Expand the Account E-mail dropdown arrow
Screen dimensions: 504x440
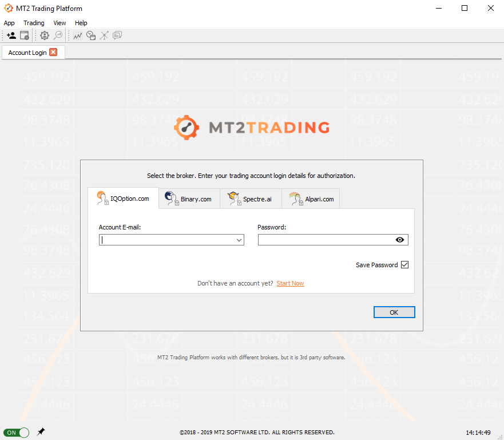(x=239, y=240)
